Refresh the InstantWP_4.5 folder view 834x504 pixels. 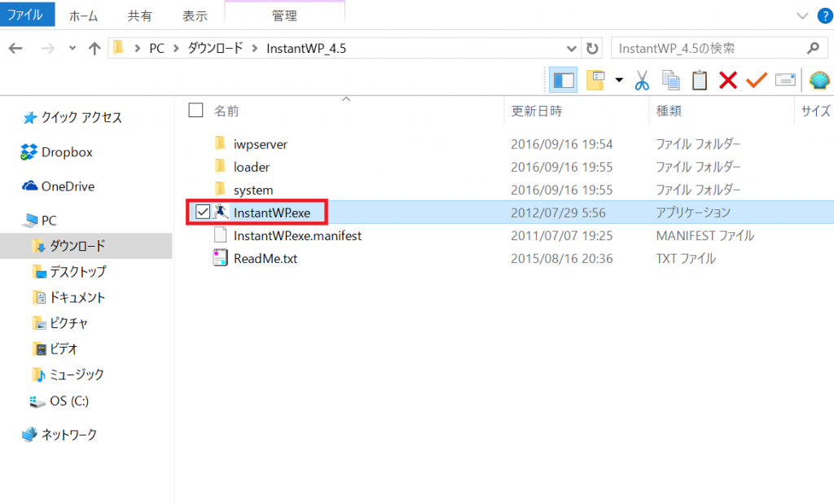point(592,48)
